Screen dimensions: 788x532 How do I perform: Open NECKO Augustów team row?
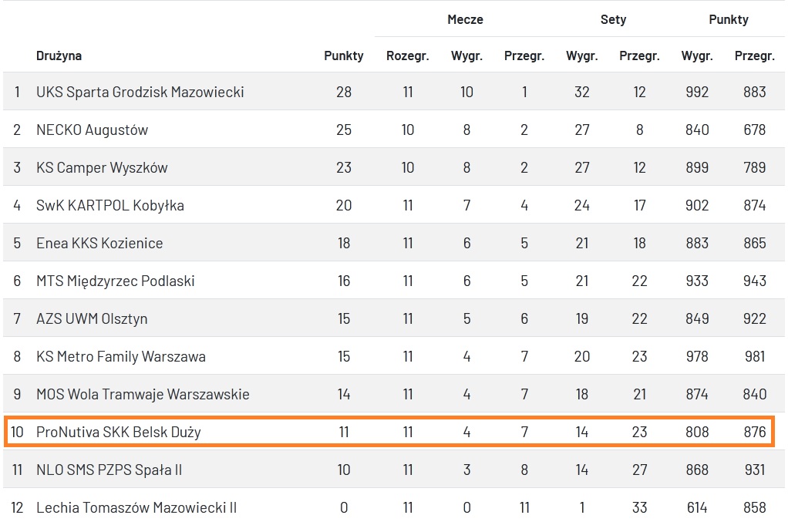tap(92, 130)
